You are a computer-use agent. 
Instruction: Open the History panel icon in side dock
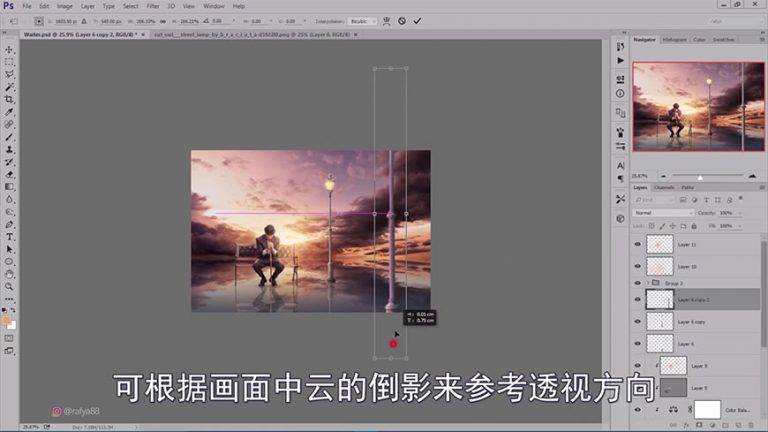pos(620,47)
